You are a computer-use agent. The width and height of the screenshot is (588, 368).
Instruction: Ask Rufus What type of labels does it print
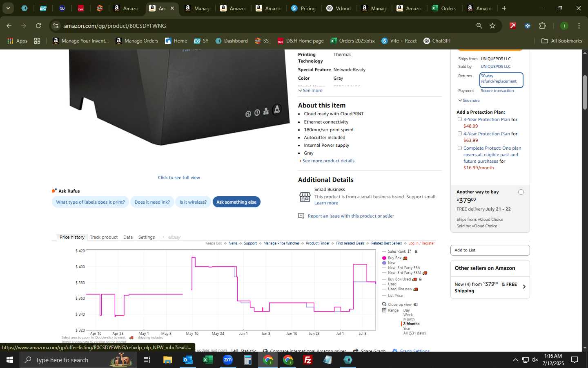90,202
